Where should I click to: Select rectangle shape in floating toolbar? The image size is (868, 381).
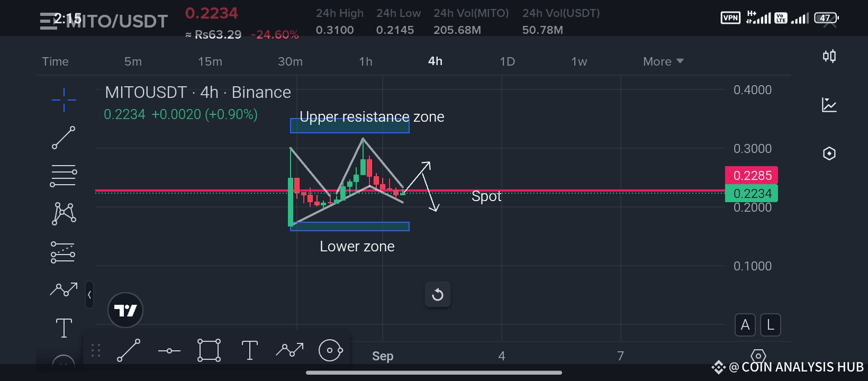[209, 350]
